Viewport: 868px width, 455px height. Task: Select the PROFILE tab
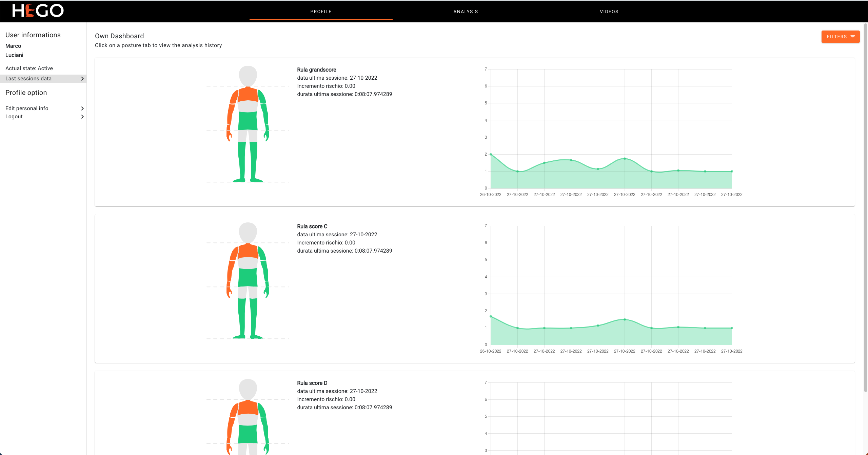click(321, 12)
